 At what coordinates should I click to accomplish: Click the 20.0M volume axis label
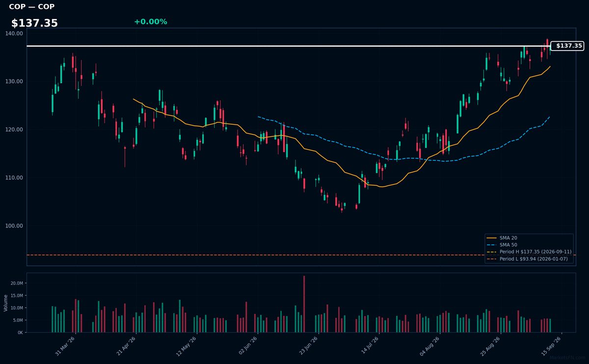16,284
